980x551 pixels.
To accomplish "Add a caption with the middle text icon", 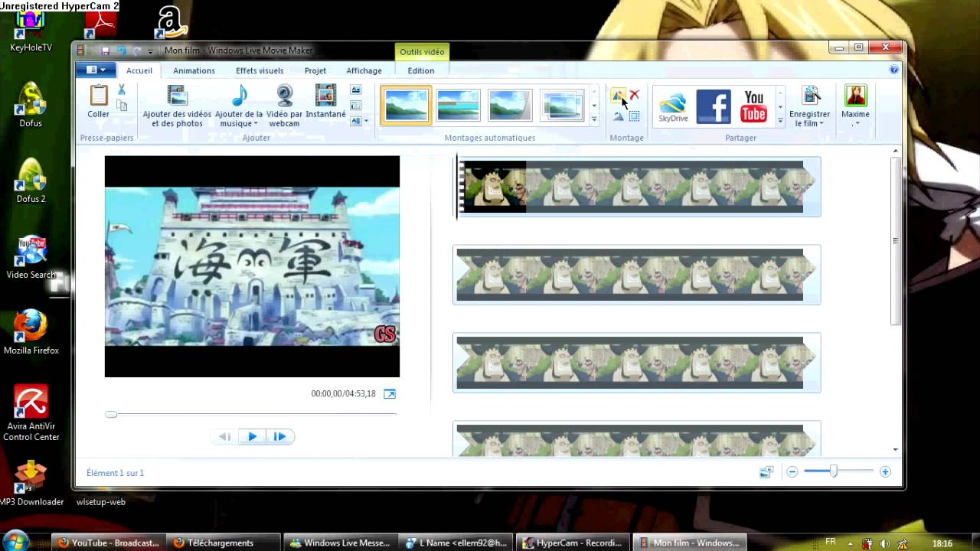I will click(x=355, y=105).
